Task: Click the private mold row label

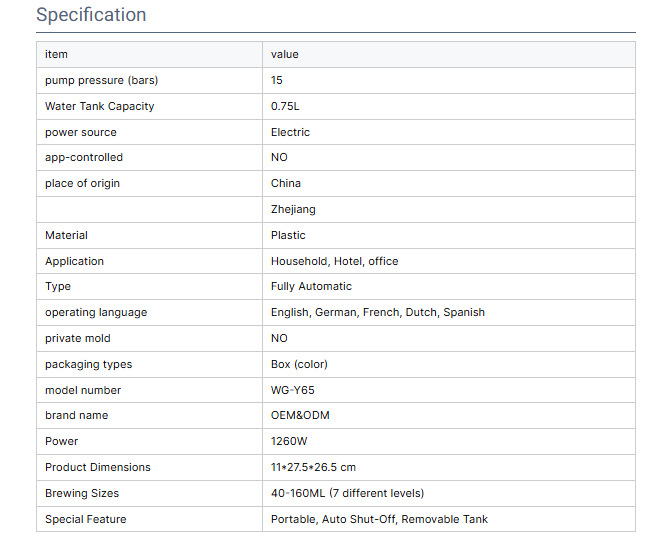Action: click(x=78, y=338)
